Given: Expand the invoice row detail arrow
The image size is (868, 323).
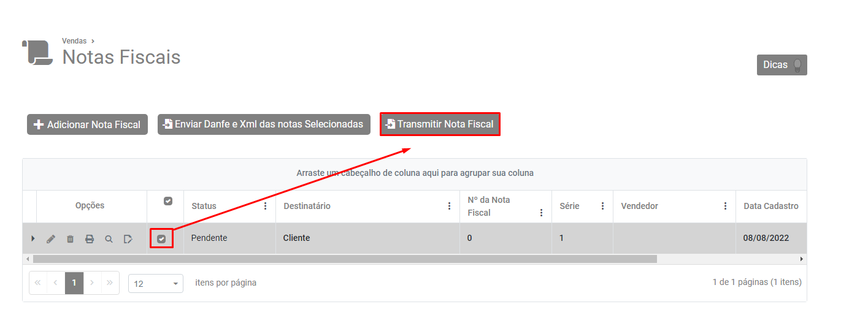Looking at the screenshot, I should click(33, 238).
